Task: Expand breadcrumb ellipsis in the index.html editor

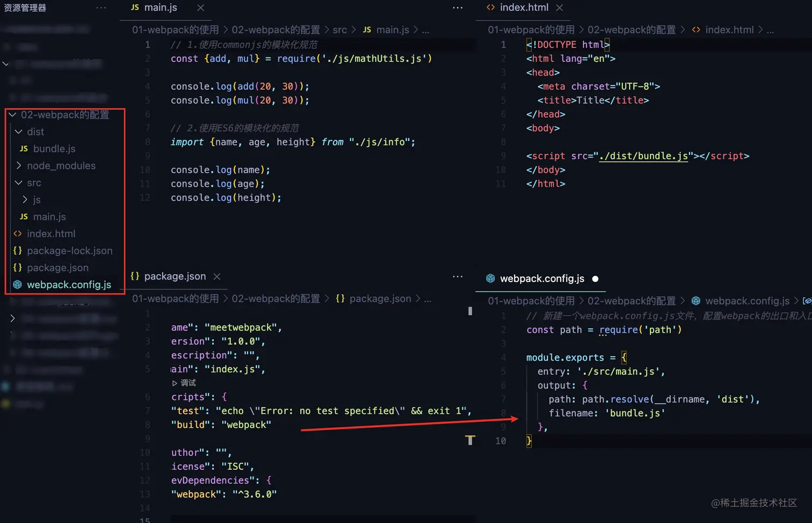Action: click(x=770, y=30)
